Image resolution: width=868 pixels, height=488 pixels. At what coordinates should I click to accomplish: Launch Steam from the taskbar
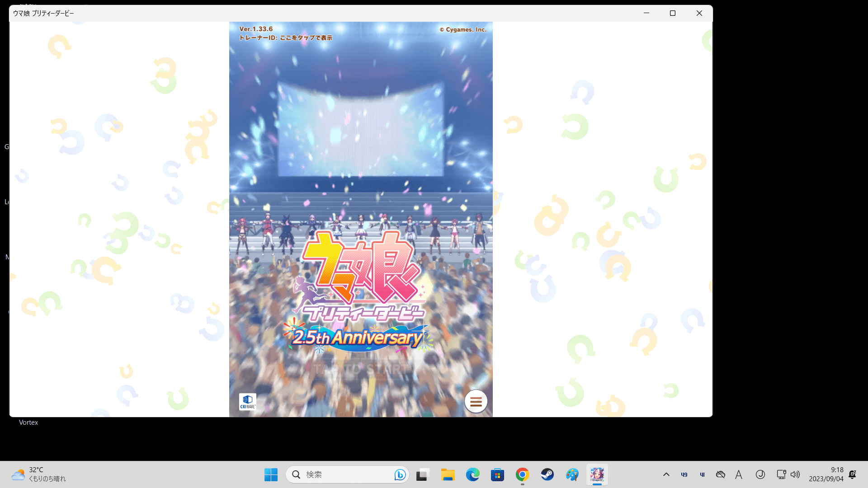(x=547, y=474)
